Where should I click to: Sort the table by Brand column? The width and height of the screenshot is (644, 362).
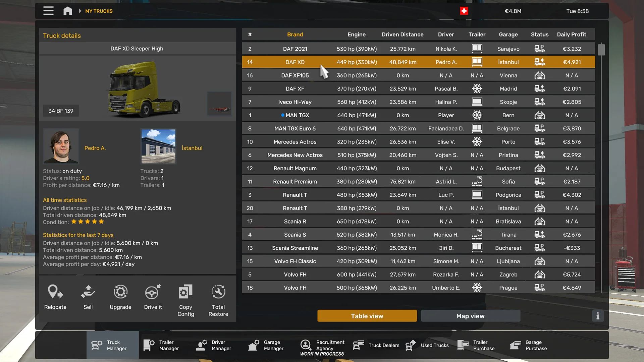(295, 35)
